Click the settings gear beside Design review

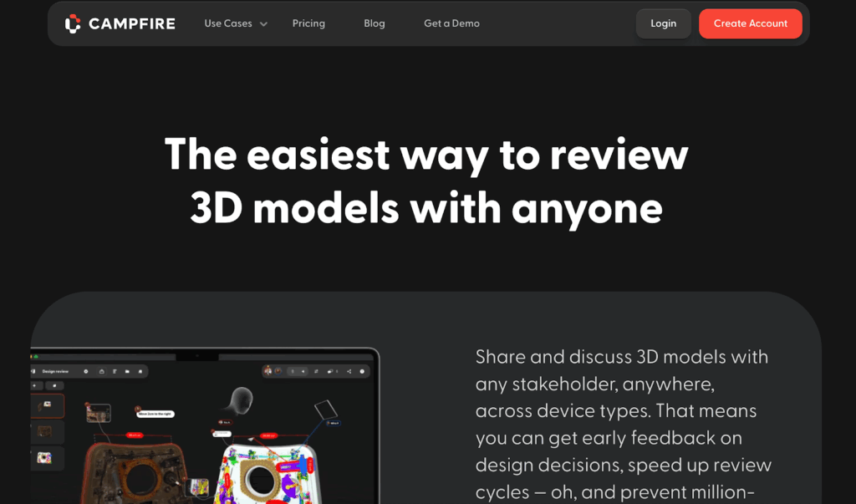pyautogui.click(x=86, y=371)
